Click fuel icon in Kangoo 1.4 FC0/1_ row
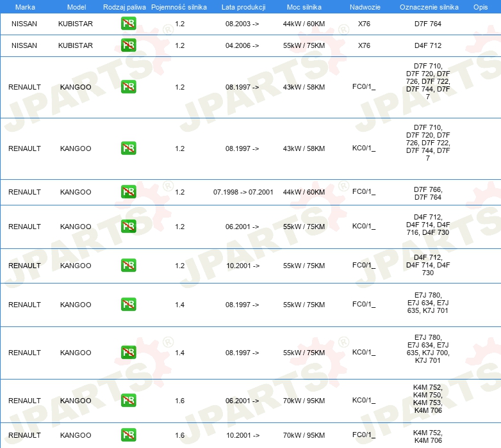This screenshot has height=448, width=501. pyautogui.click(x=128, y=305)
